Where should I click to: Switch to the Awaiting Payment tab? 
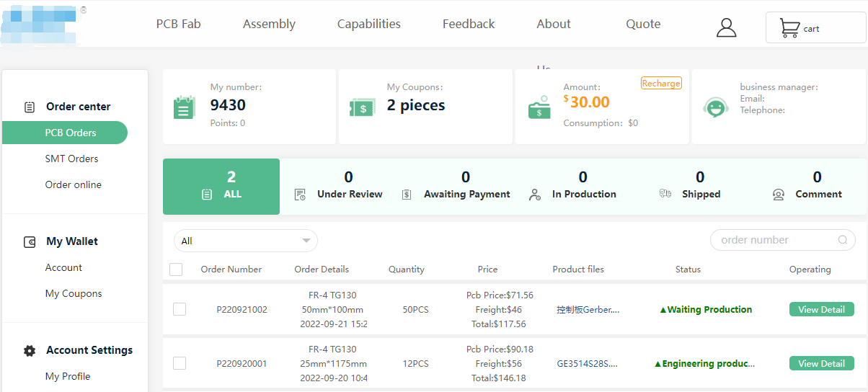point(466,187)
